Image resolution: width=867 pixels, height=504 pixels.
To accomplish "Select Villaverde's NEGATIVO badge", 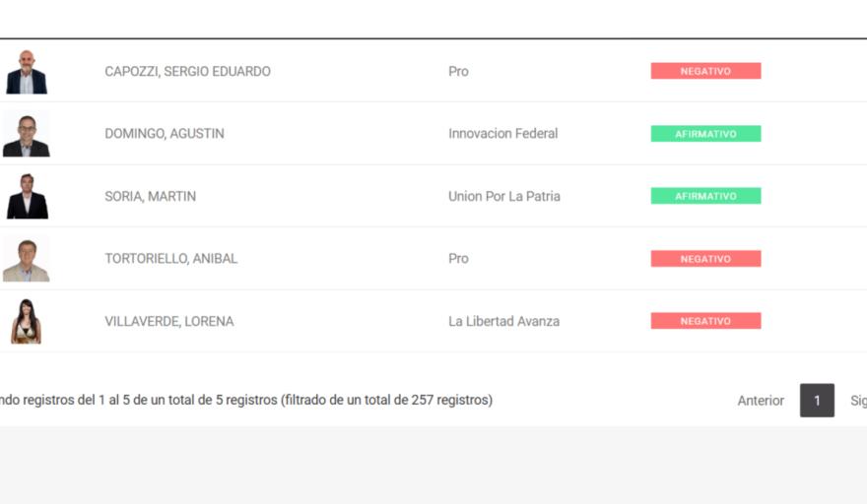I will tap(705, 321).
